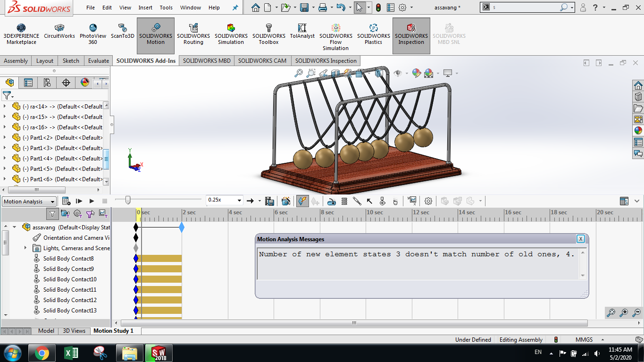The width and height of the screenshot is (644, 362).
Task: Enable SOLIDWORKS Flow Simulation add-in
Action: 336,36
